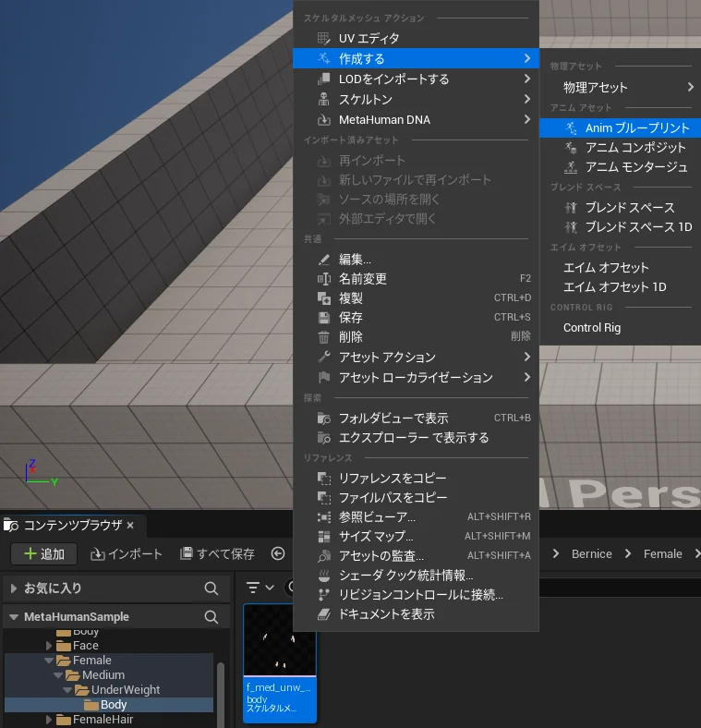The height and width of the screenshot is (728, 701).
Task: Expand the アセット アクション submenu arrow
Action: coord(527,357)
